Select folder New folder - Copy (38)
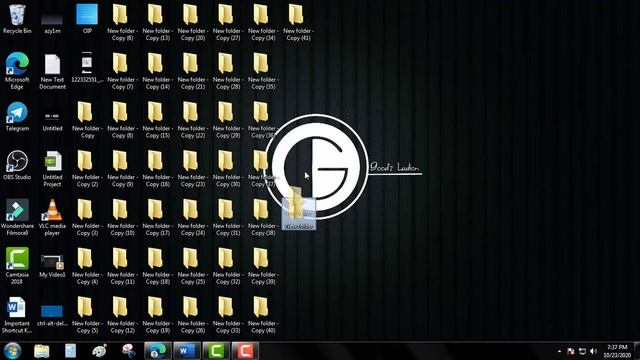 pyautogui.click(x=263, y=217)
